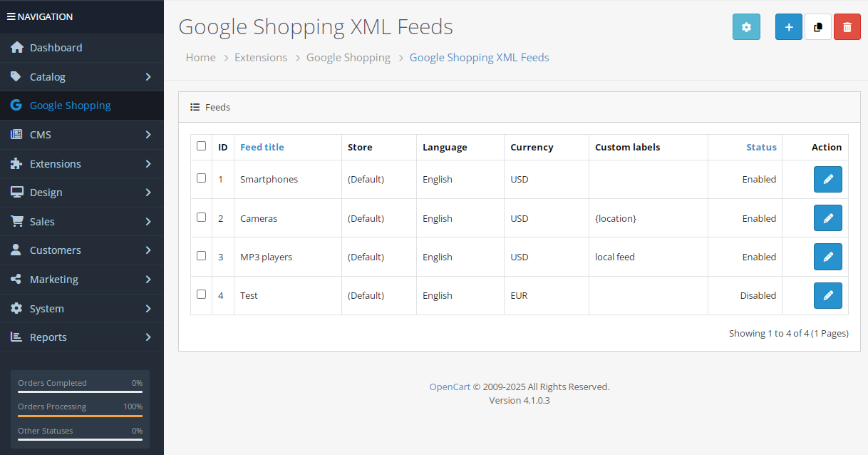This screenshot has width=868, height=455.
Task: Tick the select-all checkbox in table header
Action: coord(201,146)
